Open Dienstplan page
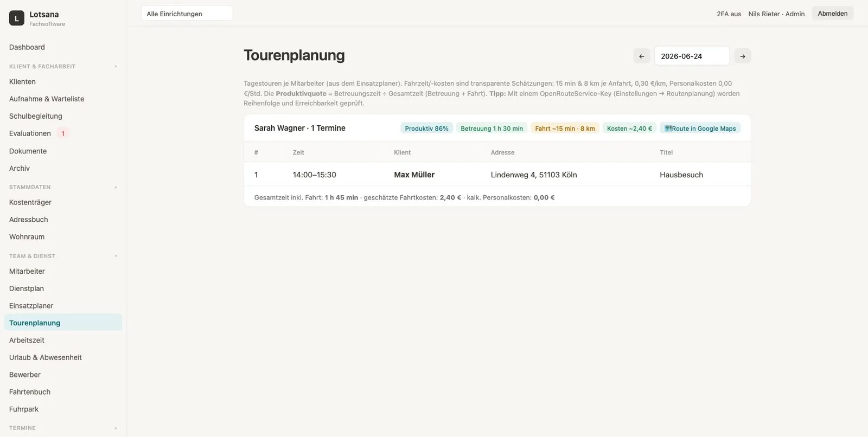Screen dimensions: 868x437 click(x=63, y=288)
